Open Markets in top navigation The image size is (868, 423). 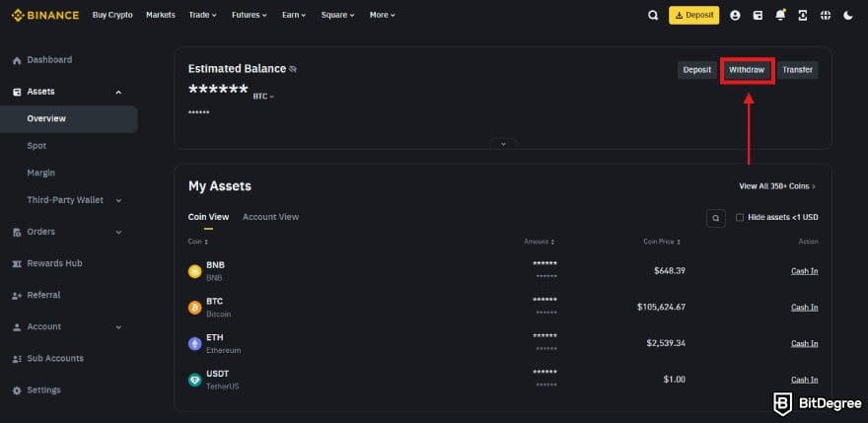tap(161, 15)
